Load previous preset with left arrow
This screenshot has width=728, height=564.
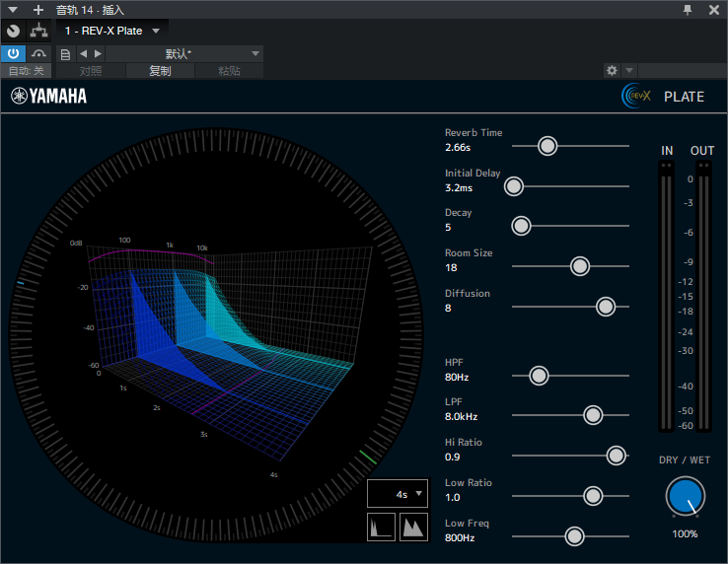[83, 54]
